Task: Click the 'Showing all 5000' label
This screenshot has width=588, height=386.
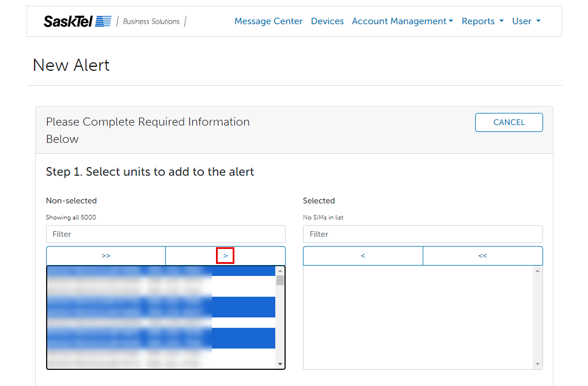Action: coord(71,217)
